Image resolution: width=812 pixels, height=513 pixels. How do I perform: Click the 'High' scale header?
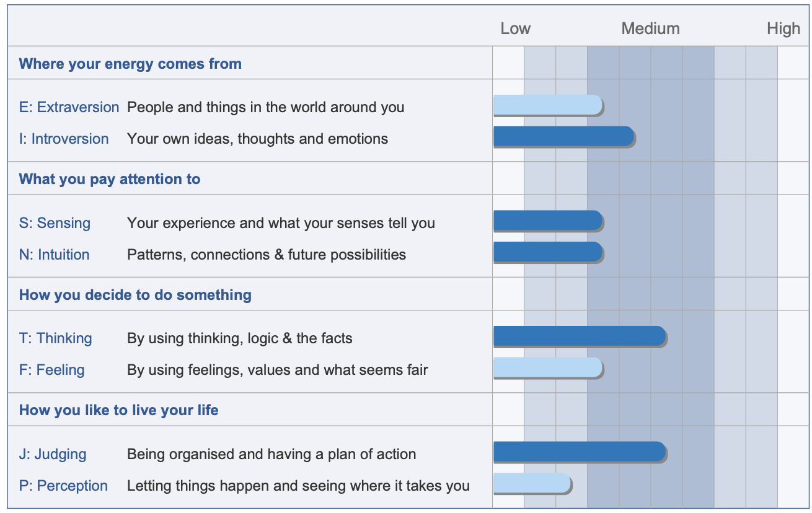tap(783, 28)
